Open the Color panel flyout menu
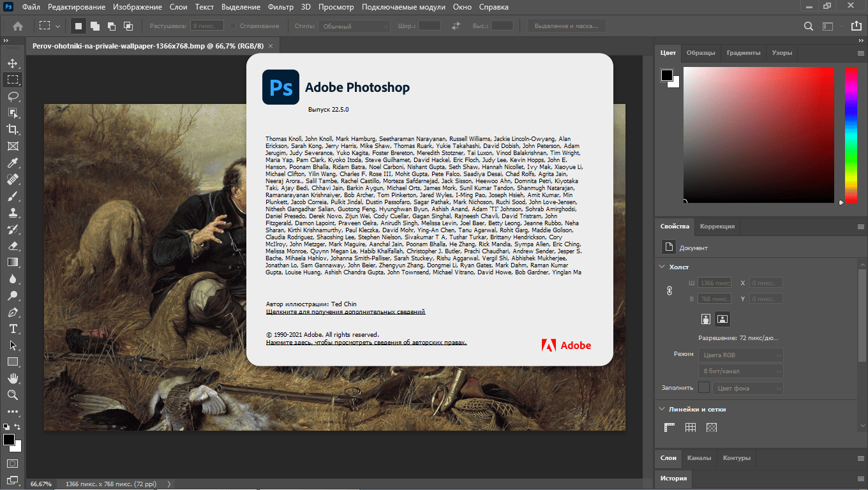The image size is (868, 490). pos(860,53)
